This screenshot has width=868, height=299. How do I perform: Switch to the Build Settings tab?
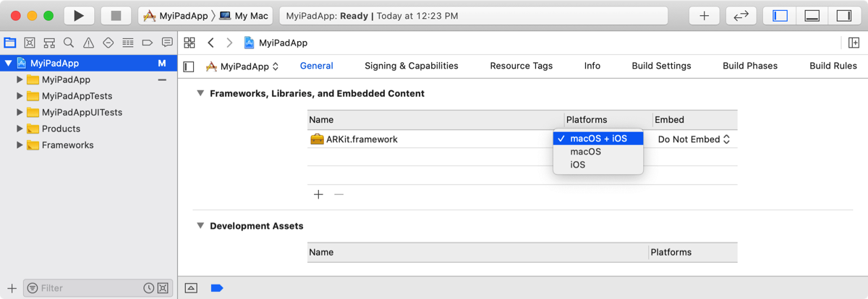(661, 66)
